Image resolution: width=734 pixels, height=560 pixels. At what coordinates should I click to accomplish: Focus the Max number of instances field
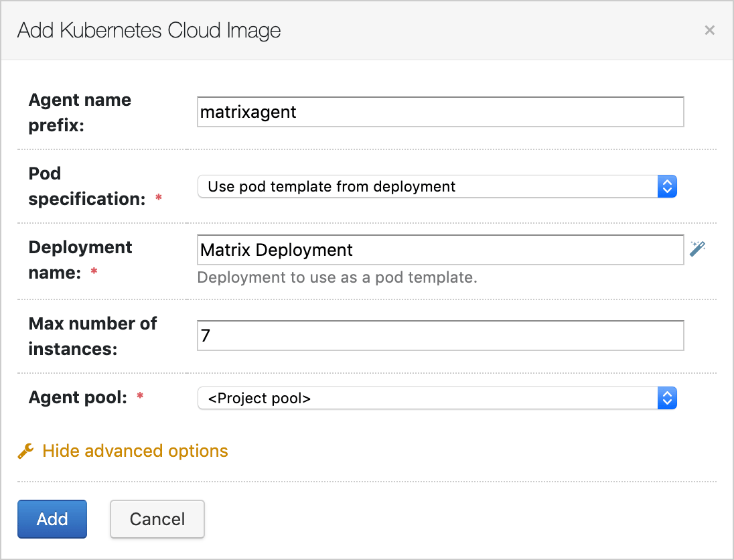[x=441, y=336]
